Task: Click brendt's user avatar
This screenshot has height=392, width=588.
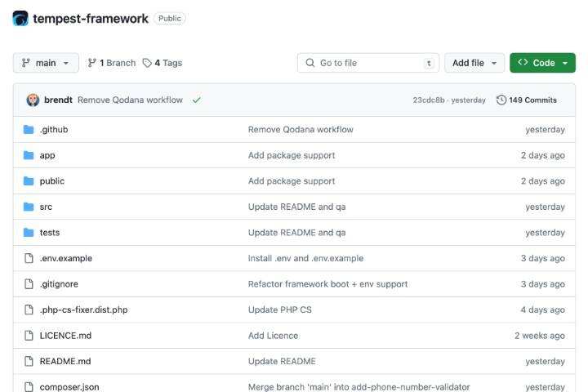Action: (x=33, y=100)
